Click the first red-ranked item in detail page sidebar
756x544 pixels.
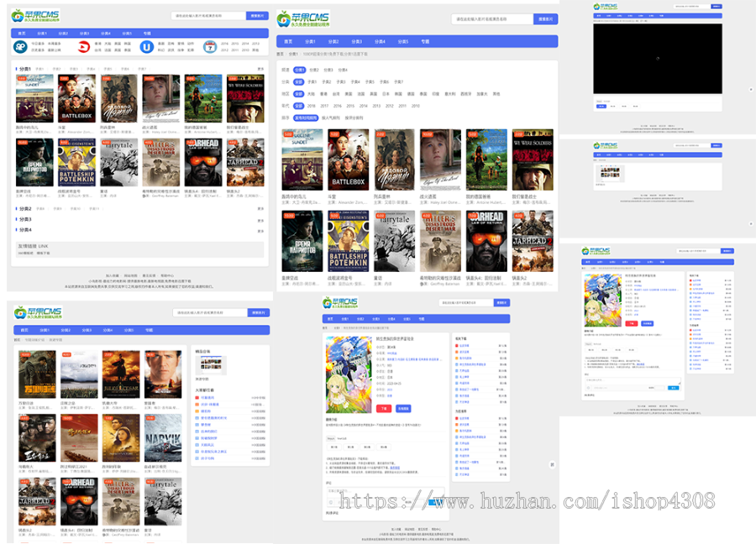tap(464, 346)
